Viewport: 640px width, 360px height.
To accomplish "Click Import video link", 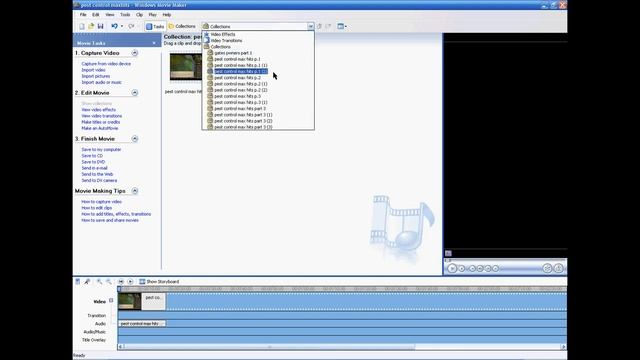I will 93,70.
